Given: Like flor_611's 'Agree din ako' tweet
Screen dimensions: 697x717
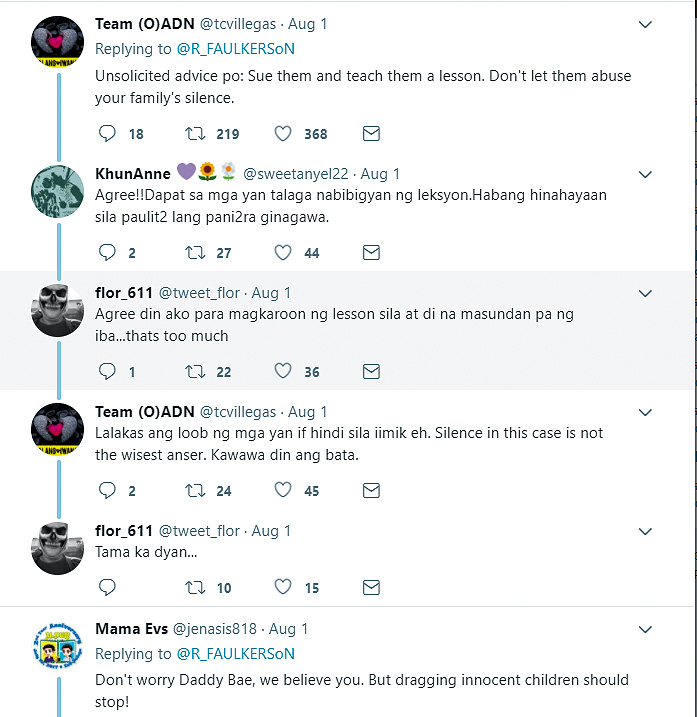Looking at the screenshot, I should (x=283, y=371).
